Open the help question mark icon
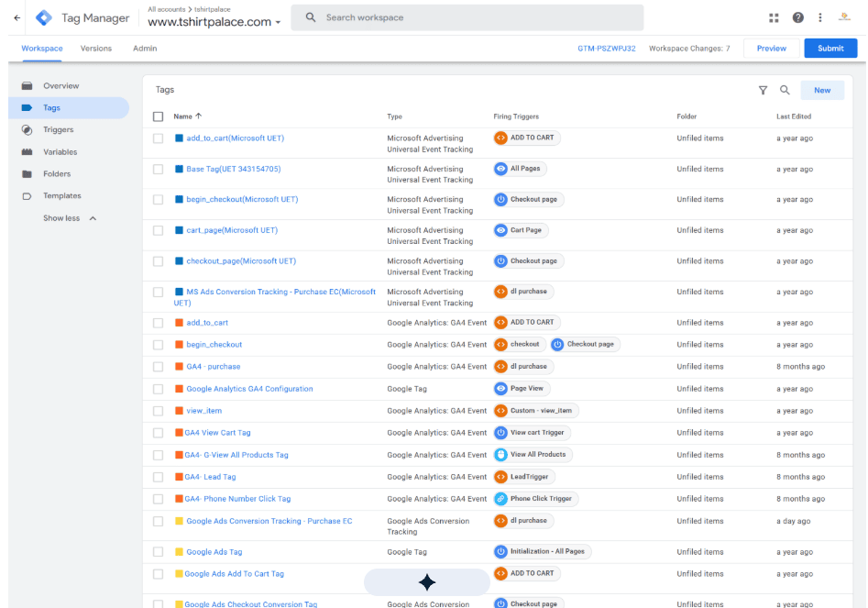868x608 pixels. tap(797, 17)
